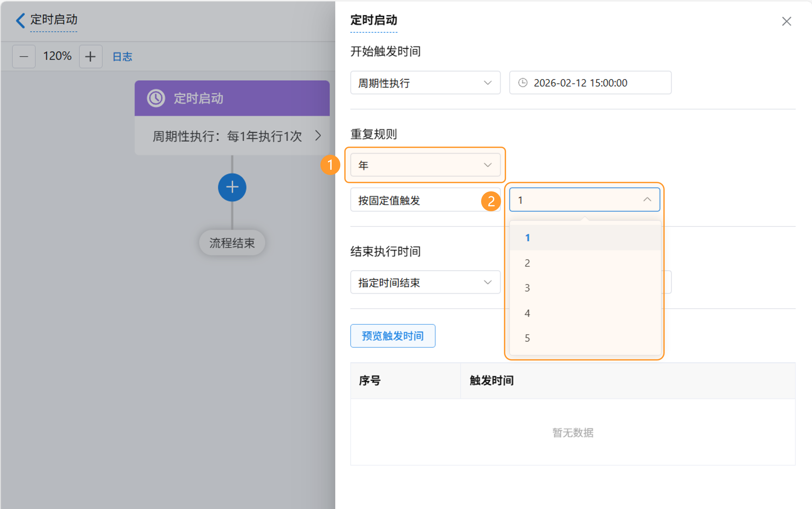Close the 定时启动 side panel
The image size is (812, 509).
tap(786, 22)
